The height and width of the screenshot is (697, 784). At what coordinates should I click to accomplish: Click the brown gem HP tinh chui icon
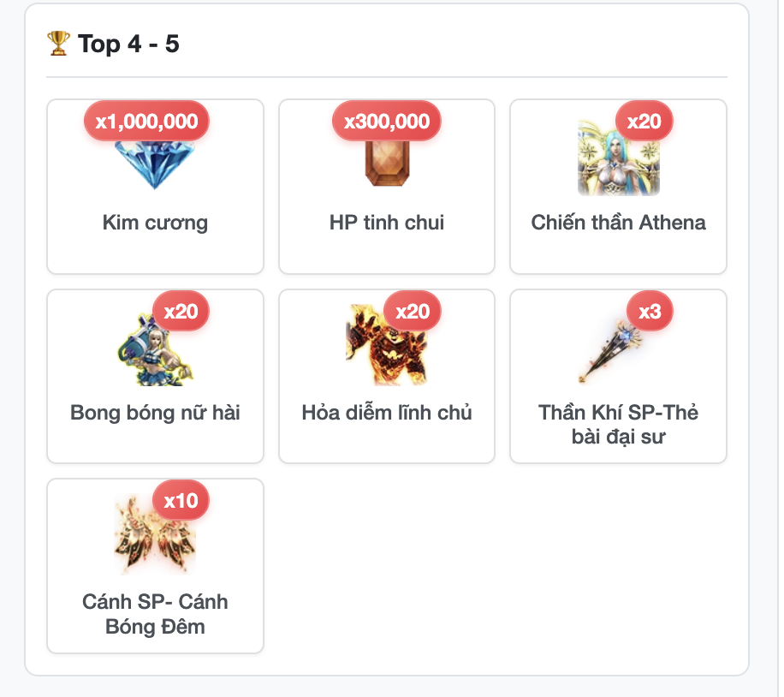[387, 163]
